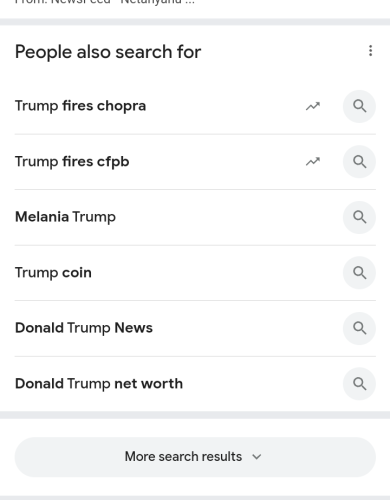This screenshot has width=390, height=500.
Task: Click search icon for Donald Trump News
Action: pos(359,328)
